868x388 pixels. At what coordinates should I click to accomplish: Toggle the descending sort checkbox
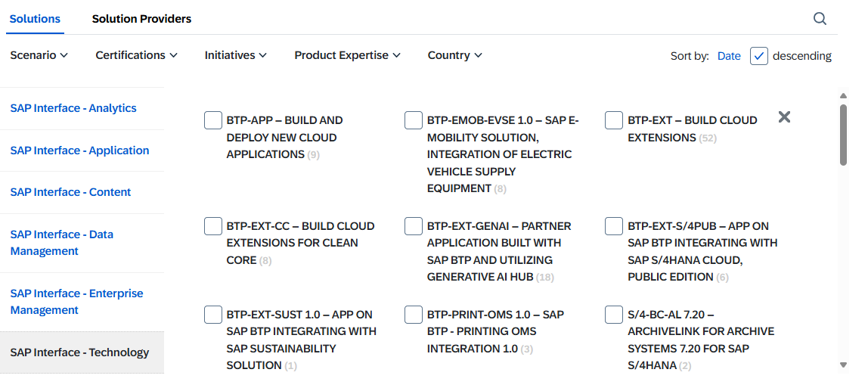coord(759,56)
